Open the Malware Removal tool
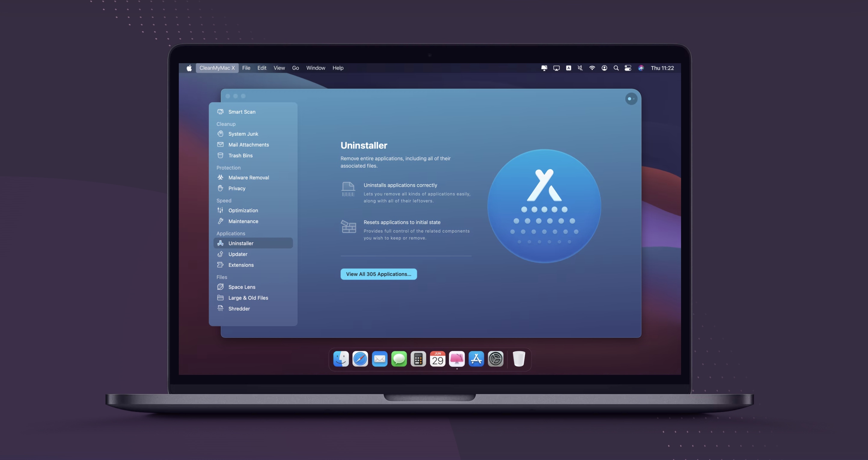 click(248, 177)
